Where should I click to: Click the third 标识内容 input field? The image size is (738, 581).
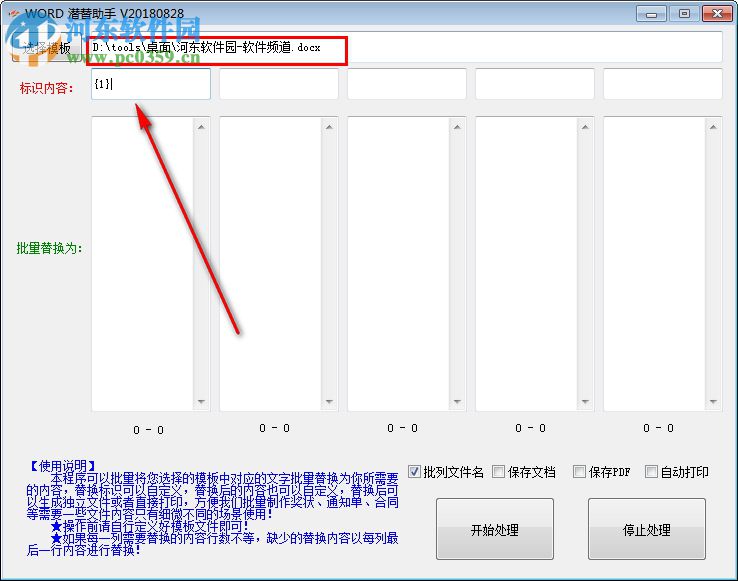407,84
